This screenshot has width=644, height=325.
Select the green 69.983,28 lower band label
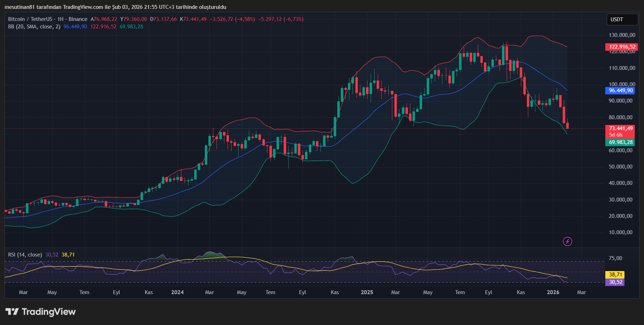621,142
